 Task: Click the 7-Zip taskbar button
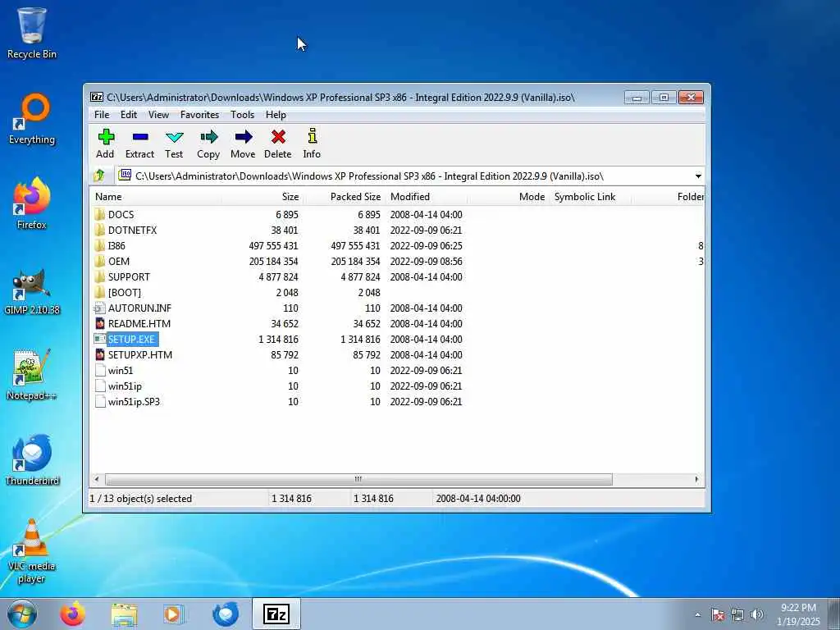276,614
